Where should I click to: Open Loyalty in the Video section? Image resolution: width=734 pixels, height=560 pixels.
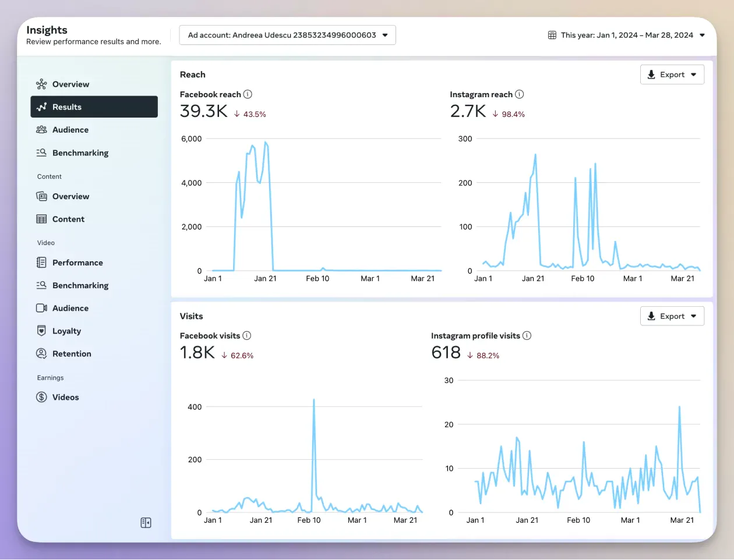(x=66, y=331)
